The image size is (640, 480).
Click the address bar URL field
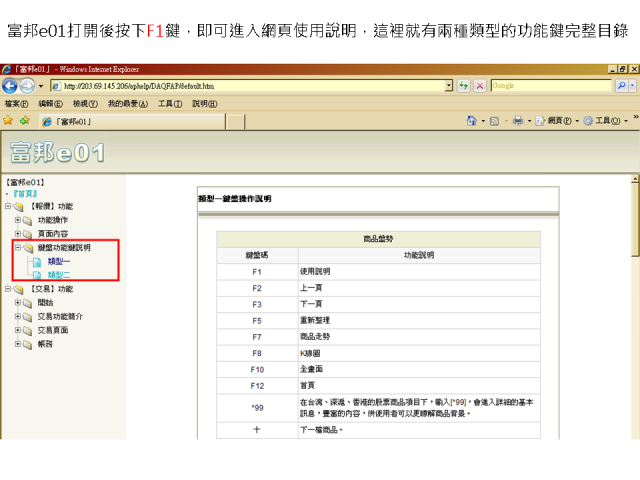tap(252, 86)
